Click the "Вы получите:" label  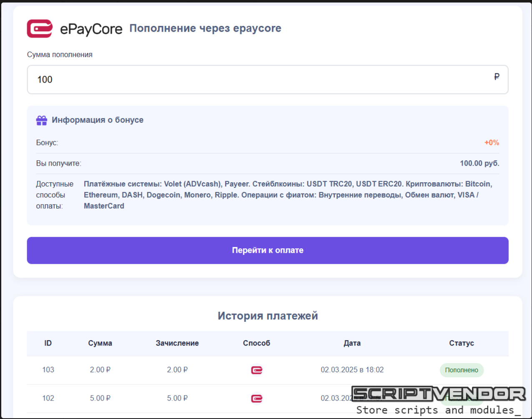click(59, 163)
